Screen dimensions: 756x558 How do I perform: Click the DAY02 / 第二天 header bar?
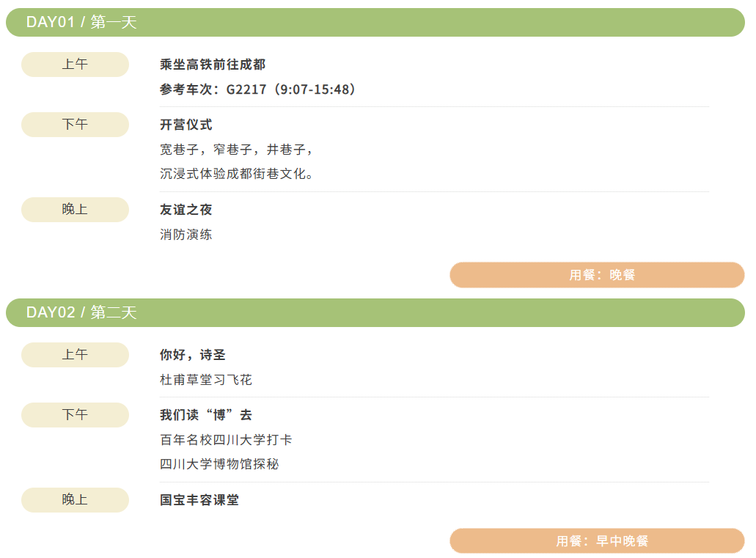click(x=375, y=312)
